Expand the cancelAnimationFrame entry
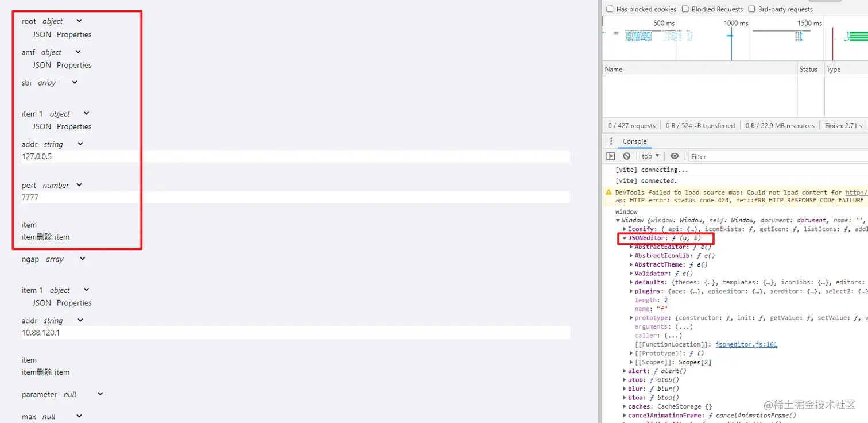868x423 pixels. click(x=625, y=416)
